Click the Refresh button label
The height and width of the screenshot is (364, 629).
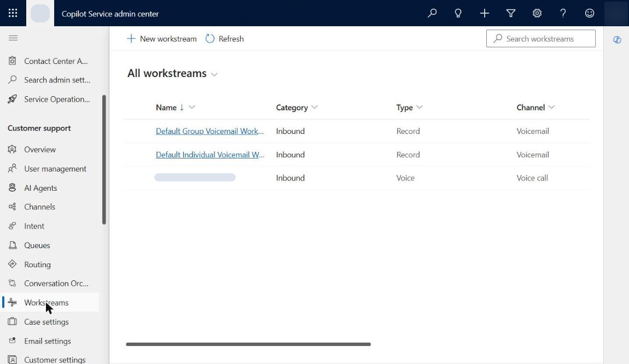pyautogui.click(x=231, y=38)
